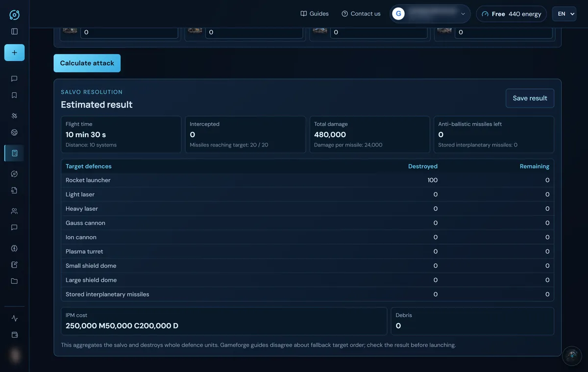Click the IPM cost value 250,000 M50,000 C200,000 D

click(122, 325)
